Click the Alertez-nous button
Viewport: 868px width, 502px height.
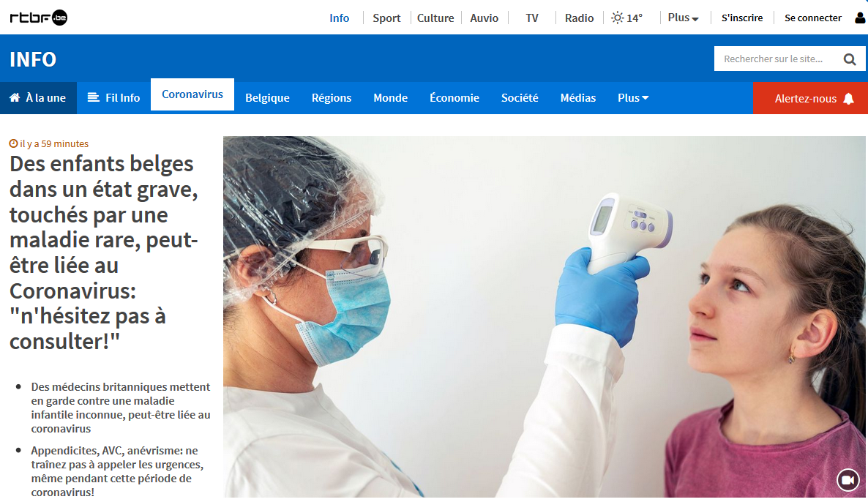810,98
